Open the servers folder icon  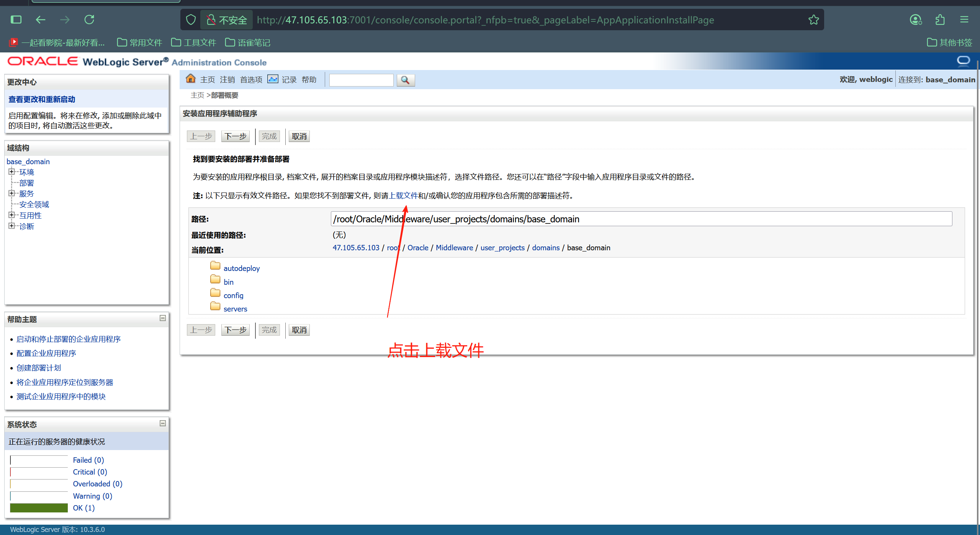(215, 306)
